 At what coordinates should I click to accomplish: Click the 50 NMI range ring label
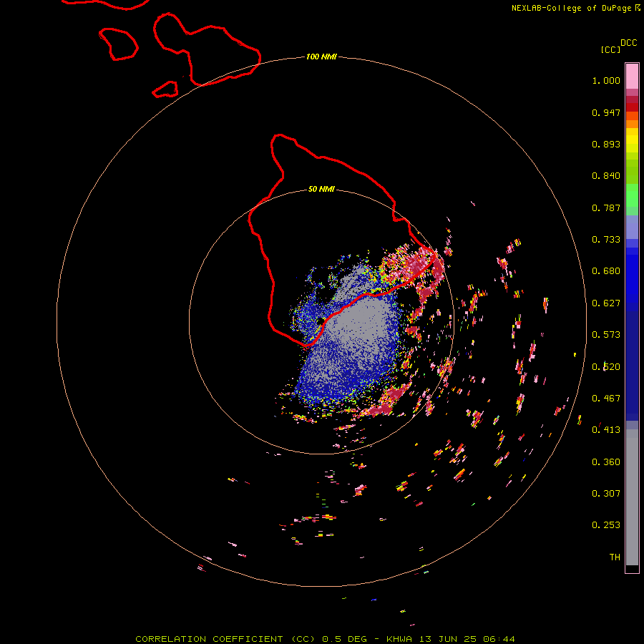321,189
